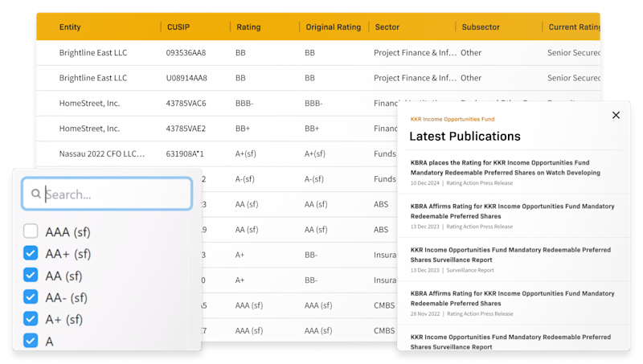
Task: Click HomeStreet, Inc. entity with CUSIP 43785VAC6
Action: coord(89,104)
